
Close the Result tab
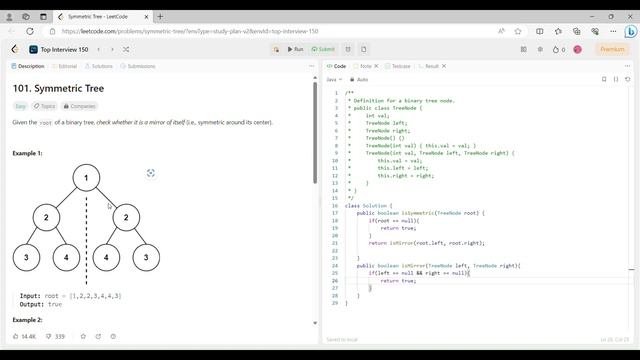click(x=444, y=66)
